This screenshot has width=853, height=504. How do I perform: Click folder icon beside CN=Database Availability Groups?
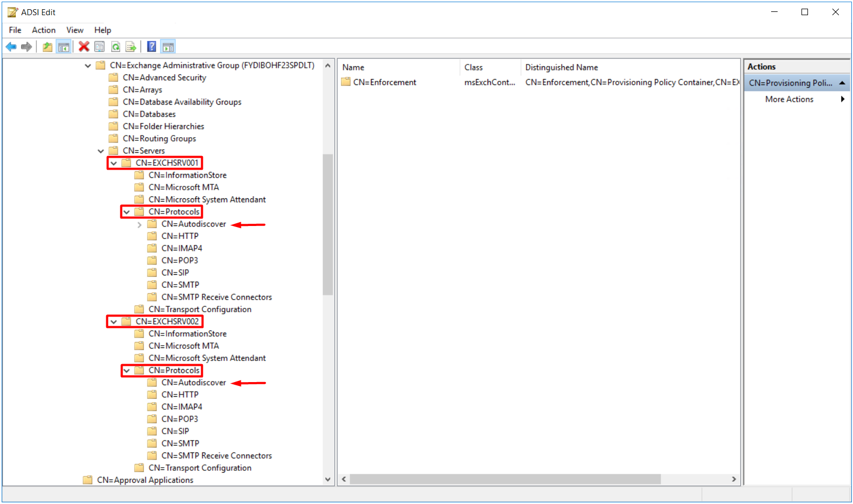(113, 102)
